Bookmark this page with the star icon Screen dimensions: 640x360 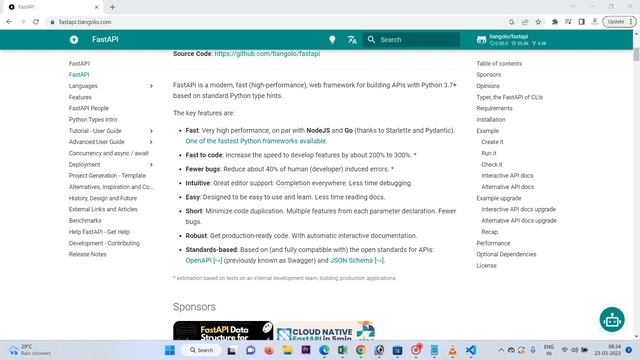pyautogui.click(x=538, y=22)
